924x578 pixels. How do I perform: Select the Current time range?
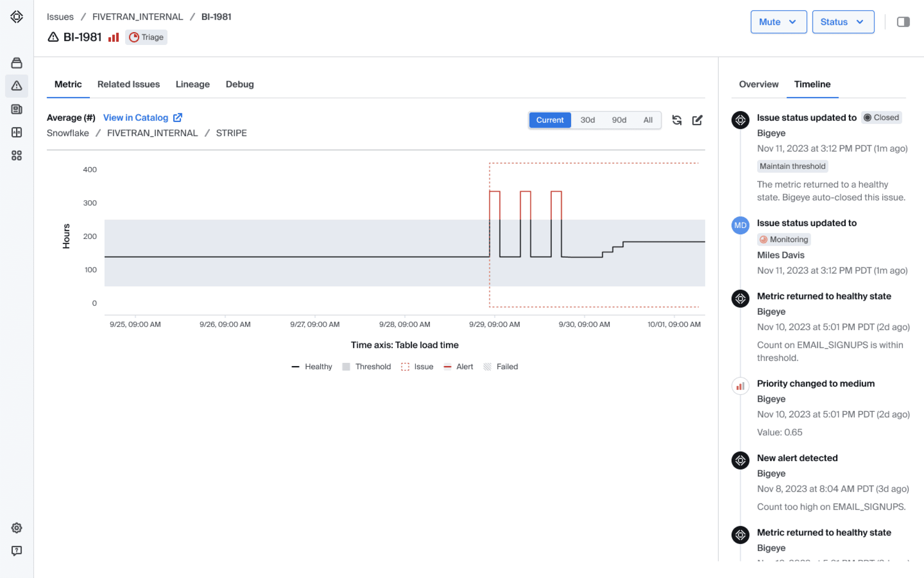pos(550,120)
